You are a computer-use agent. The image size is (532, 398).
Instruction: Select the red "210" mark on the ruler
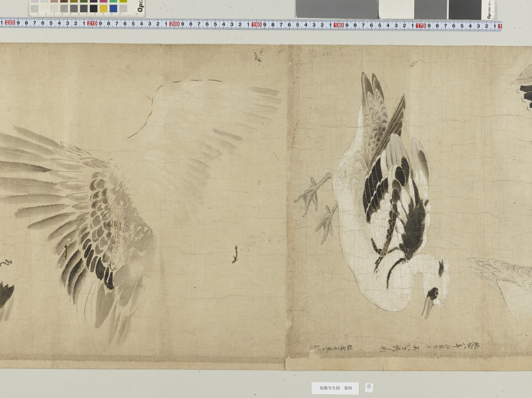point(92,23)
